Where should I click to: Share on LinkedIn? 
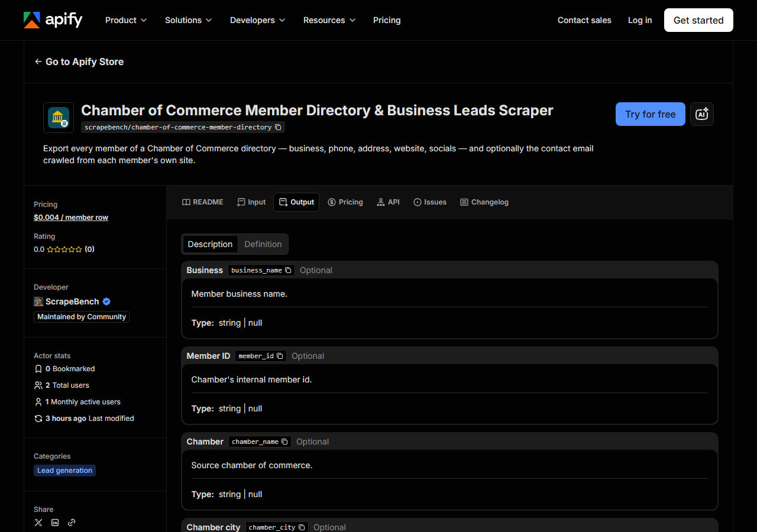tap(55, 523)
